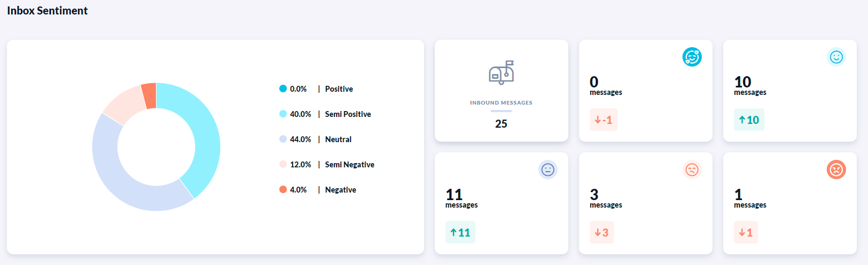Select the Semi Negative legend label
Viewport: 868px width, 265px height.
tap(350, 165)
